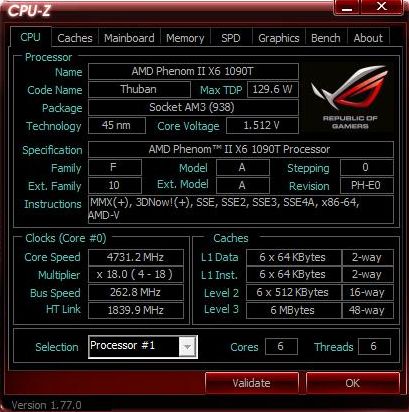Show the SPD tab
The width and height of the screenshot is (409, 412).
click(x=231, y=38)
